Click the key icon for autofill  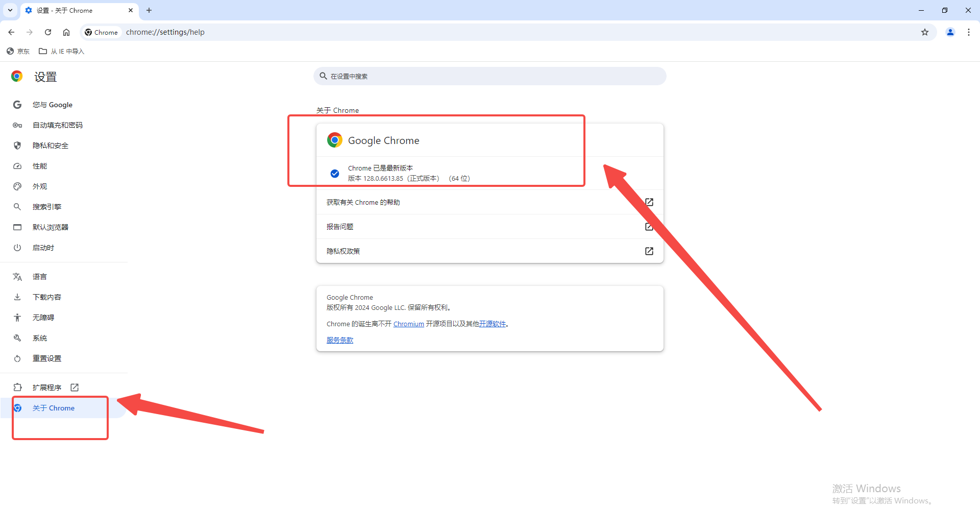point(17,125)
